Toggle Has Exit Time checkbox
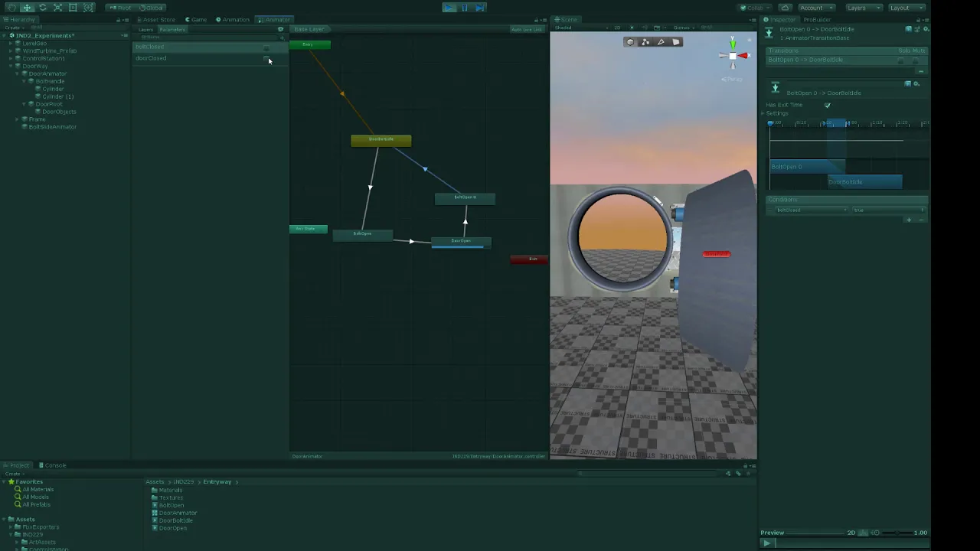Viewport: 980px width, 551px height. click(827, 105)
